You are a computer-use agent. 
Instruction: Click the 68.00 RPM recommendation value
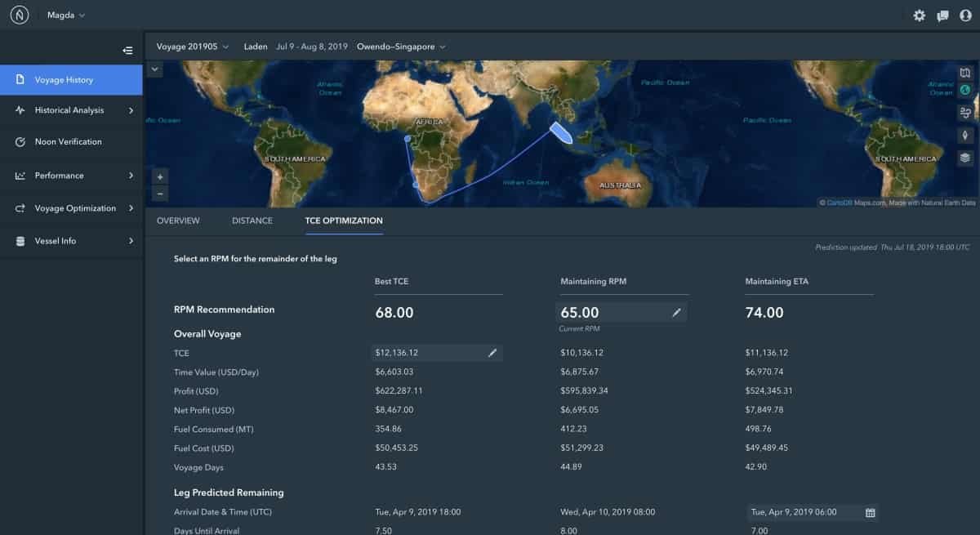click(x=394, y=313)
